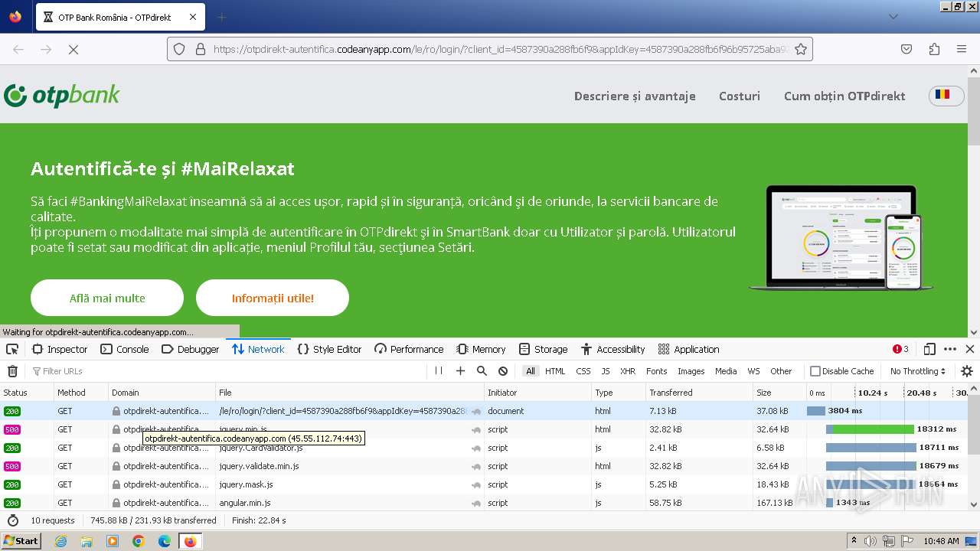Filter requests by XHR type
The height and width of the screenshot is (551, 980).
coord(628,371)
